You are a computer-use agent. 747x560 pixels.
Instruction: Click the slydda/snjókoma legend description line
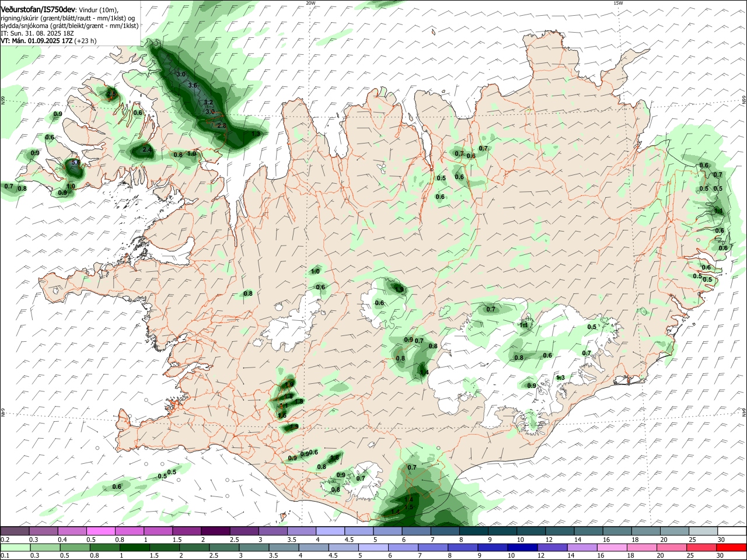pyautogui.click(x=69, y=26)
